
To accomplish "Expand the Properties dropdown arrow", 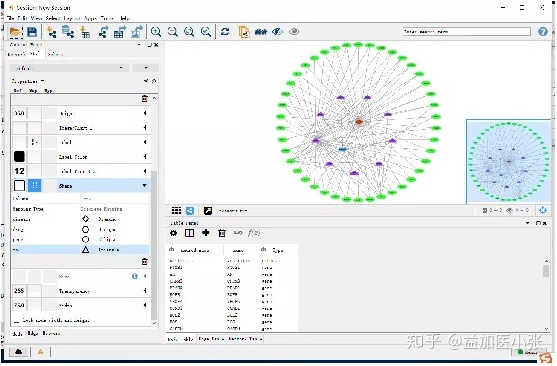I will pyautogui.click(x=42, y=81).
